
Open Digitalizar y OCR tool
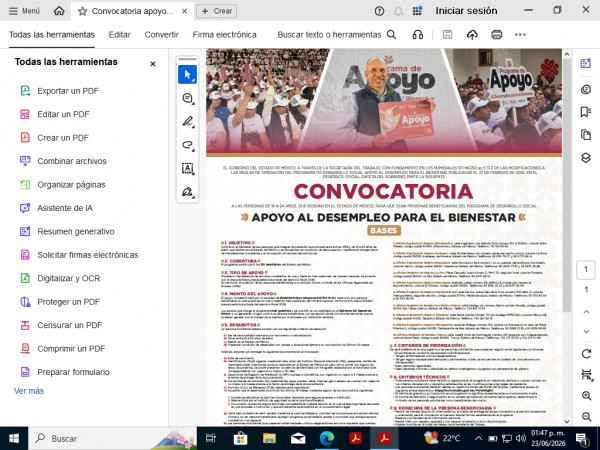(x=60, y=278)
